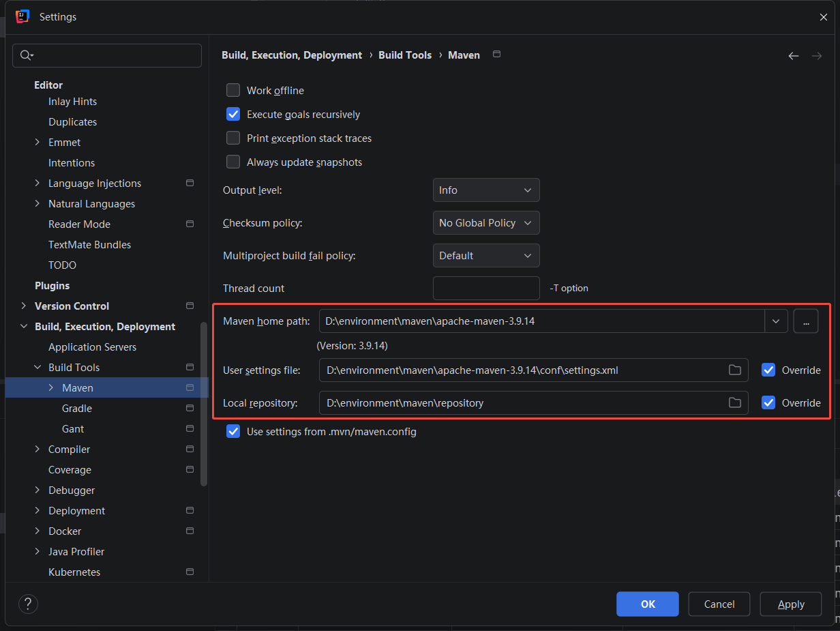Enable the Work offline checkbox
The image size is (840, 631).
point(233,90)
